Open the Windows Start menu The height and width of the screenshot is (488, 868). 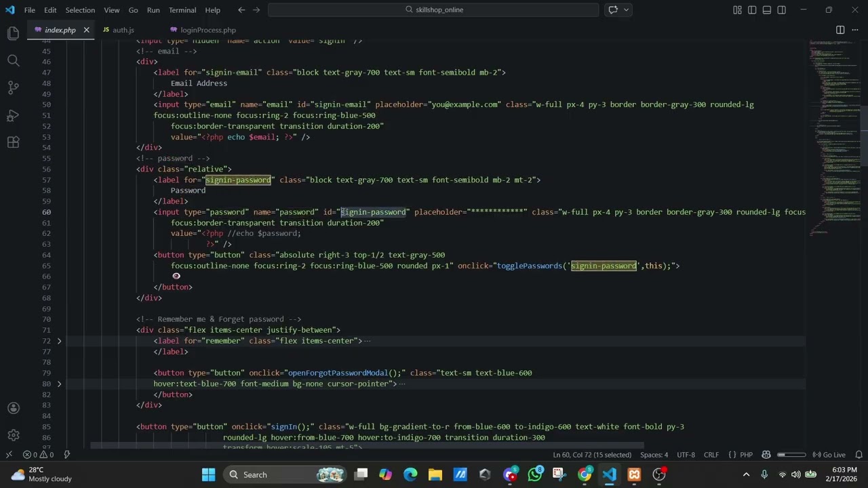208,474
